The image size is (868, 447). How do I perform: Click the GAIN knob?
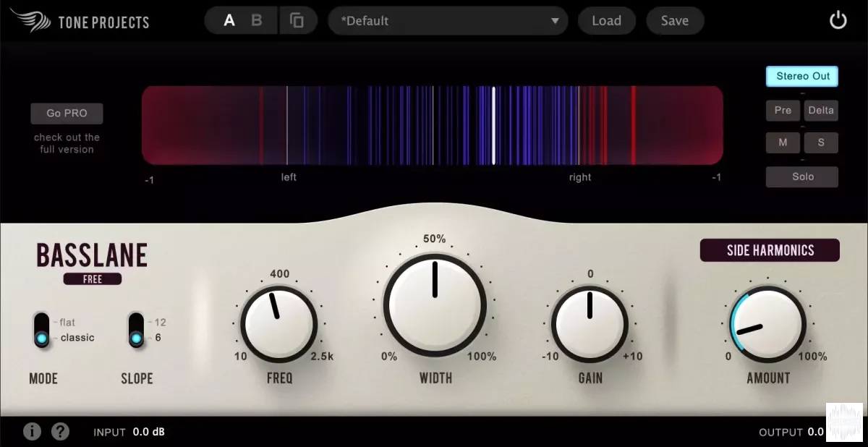click(590, 324)
